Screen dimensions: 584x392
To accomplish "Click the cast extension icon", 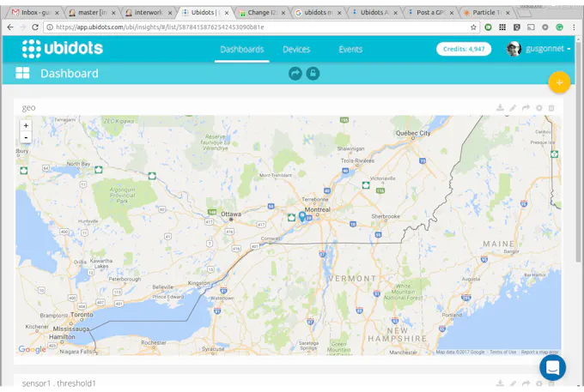I will [x=531, y=27].
